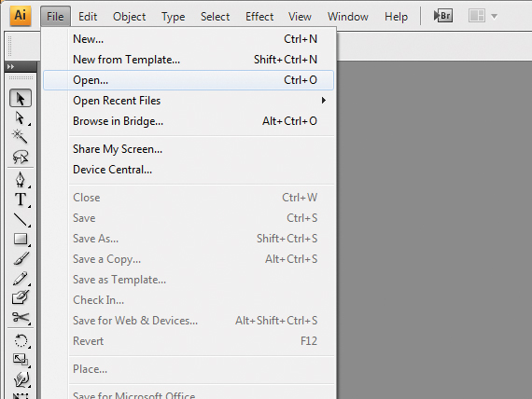Select the Scissors tool
Viewport: 532px width, 399px height.
tap(21, 317)
